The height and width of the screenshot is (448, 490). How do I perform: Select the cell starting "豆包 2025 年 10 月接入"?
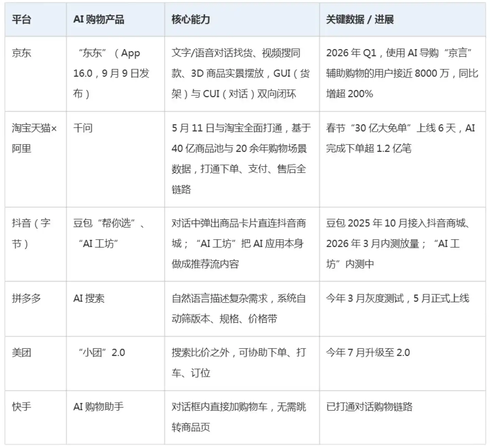403,244
